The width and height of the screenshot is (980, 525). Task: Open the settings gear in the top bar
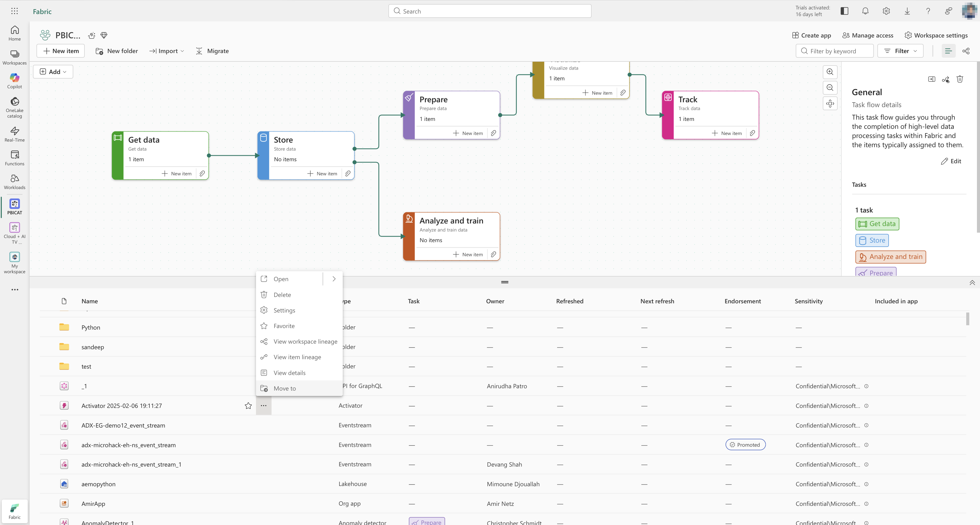click(x=886, y=11)
